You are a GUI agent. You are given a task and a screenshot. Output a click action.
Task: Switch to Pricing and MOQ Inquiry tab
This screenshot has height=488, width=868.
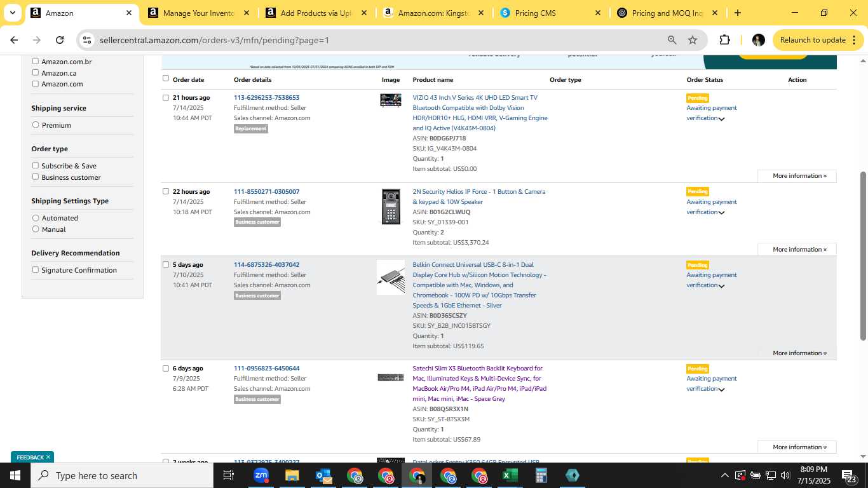click(668, 13)
